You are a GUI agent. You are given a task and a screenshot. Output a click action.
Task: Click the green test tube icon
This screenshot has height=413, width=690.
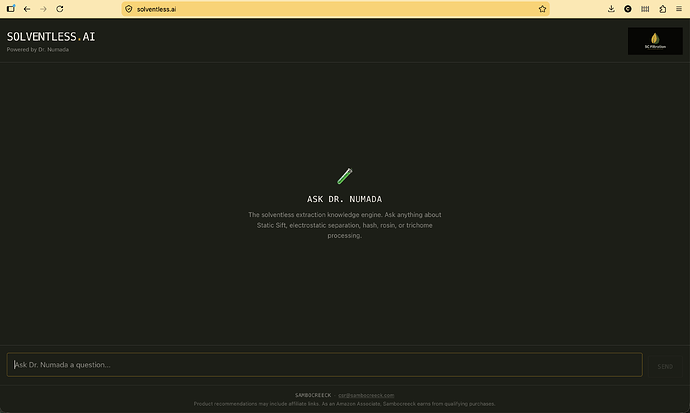point(345,176)
